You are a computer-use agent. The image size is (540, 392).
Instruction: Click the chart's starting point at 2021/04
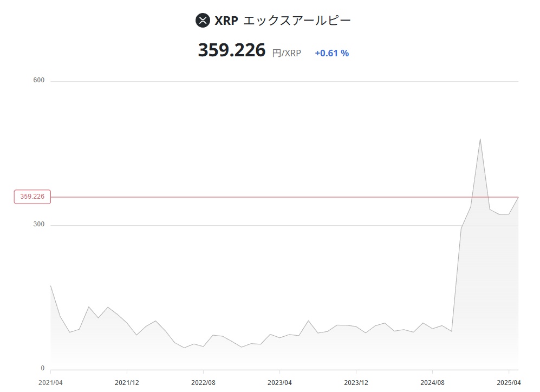tap(50, 286)
